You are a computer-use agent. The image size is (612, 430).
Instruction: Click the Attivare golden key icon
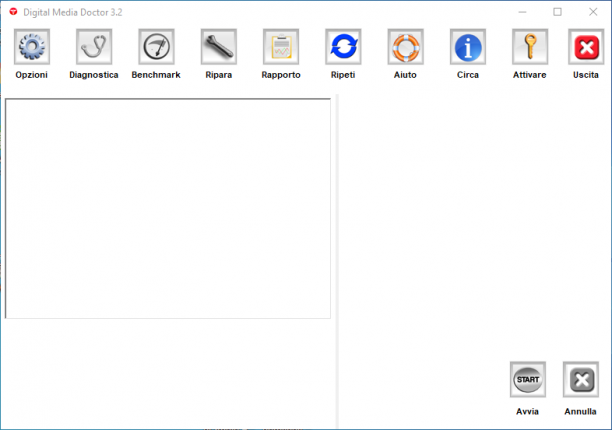click(530, 46)
